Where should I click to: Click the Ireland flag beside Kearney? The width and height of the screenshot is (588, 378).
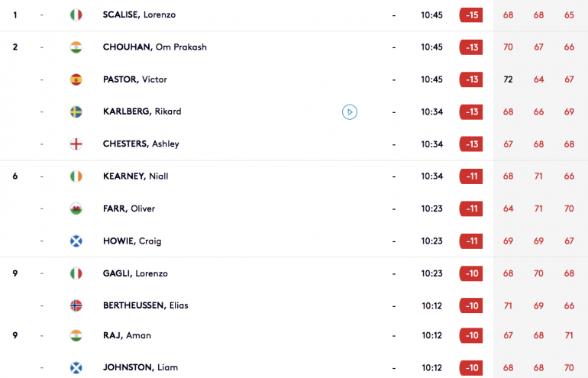[76, 176]
